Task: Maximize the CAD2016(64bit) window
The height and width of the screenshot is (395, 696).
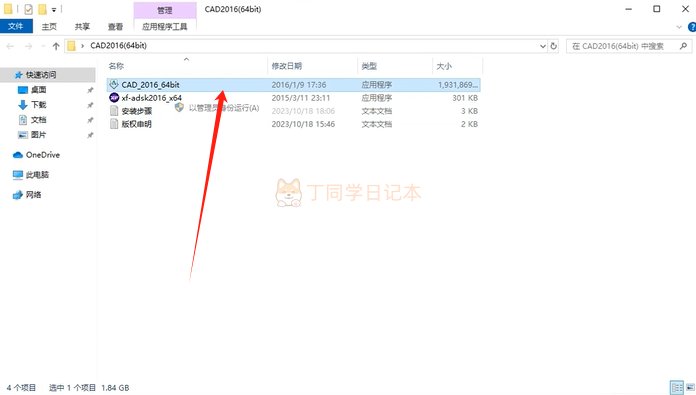Action: pos(656,9)
